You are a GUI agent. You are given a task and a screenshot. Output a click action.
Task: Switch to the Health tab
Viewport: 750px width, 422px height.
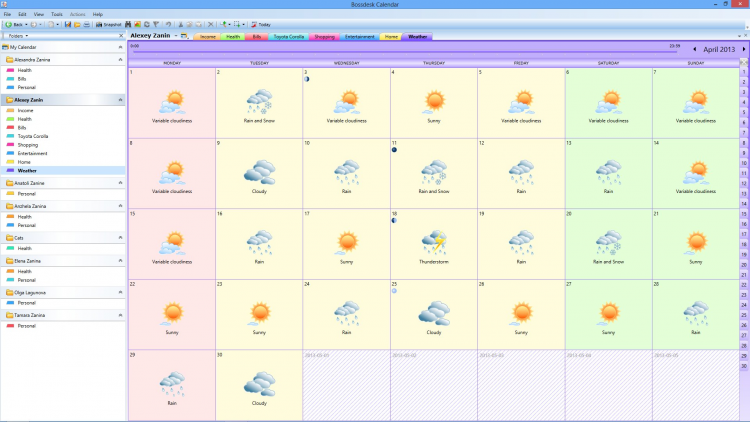click(233, 37)
